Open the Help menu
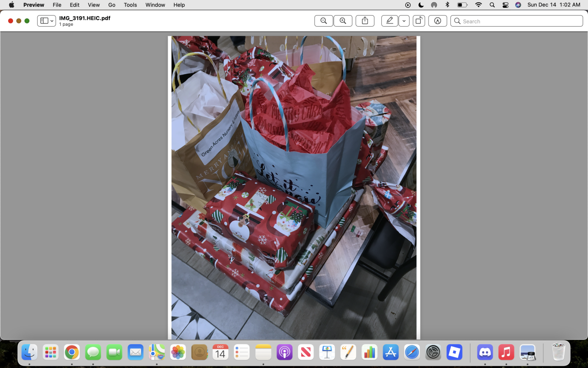This screenshot has width=588, height=368. 179,5
